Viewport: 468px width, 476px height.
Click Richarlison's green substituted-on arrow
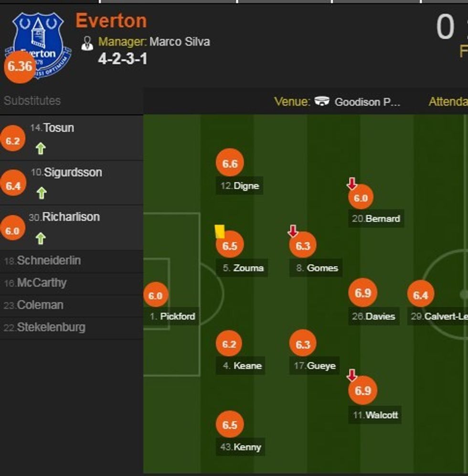tap(41, 238)
